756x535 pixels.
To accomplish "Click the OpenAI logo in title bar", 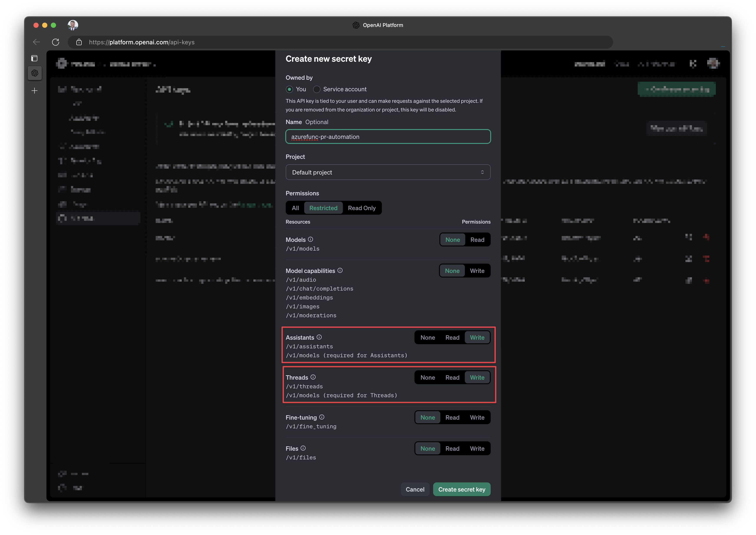I will 356,25.
